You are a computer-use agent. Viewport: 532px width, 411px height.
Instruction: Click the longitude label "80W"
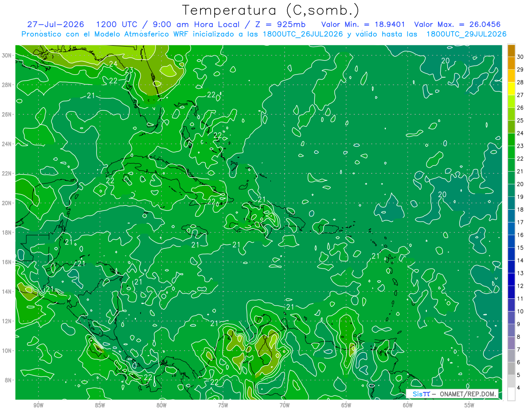[x=161, y=405]
